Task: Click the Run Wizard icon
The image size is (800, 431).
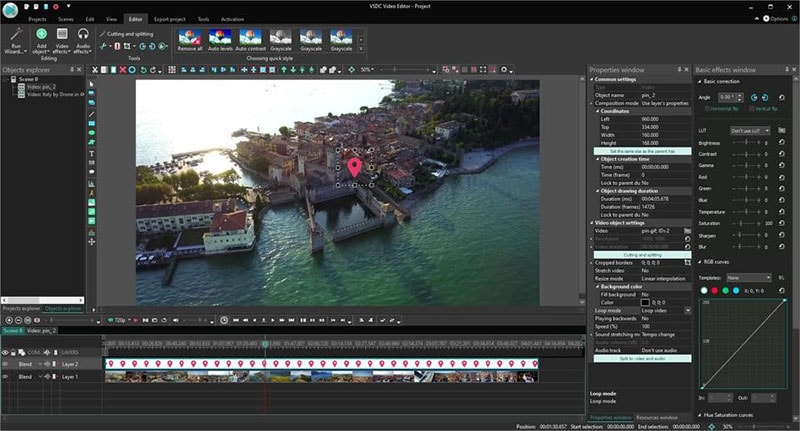Action: click(17, 35)
